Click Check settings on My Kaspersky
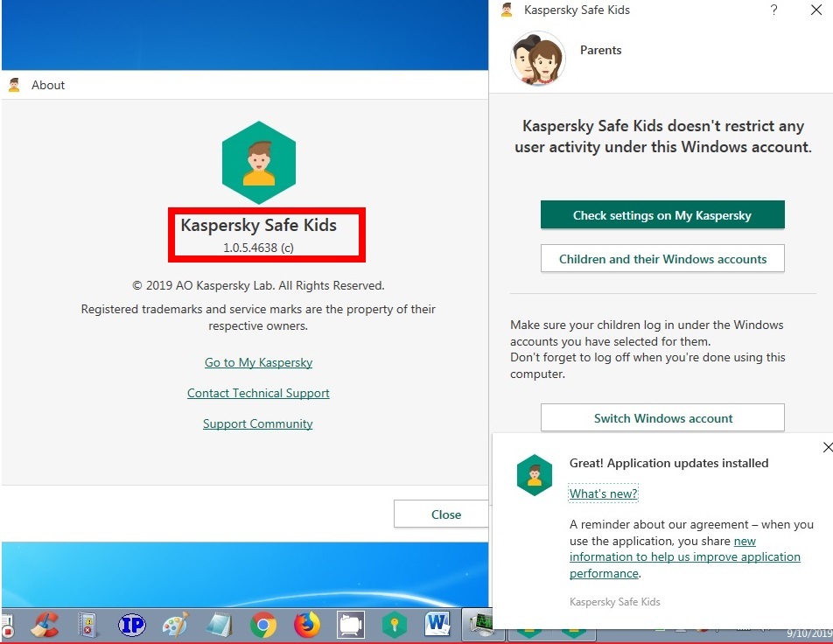 point(662,215)
